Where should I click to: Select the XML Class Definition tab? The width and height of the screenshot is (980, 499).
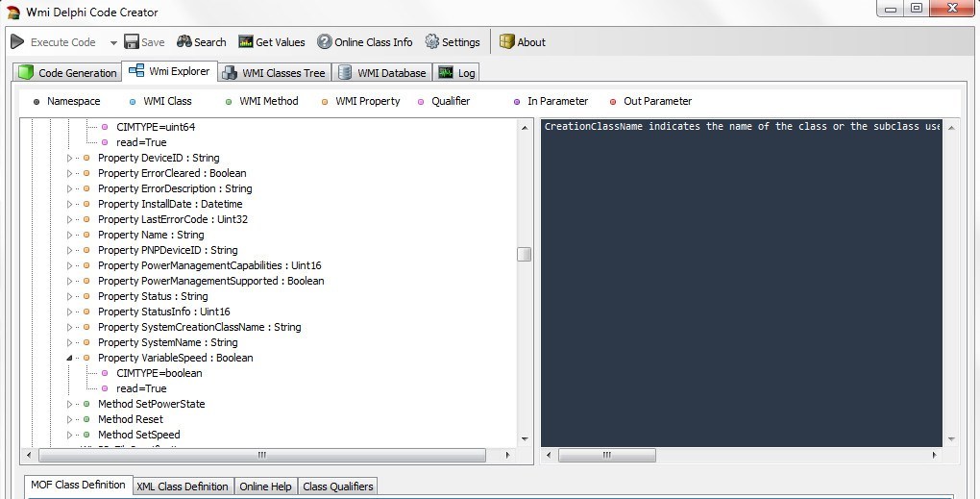click(183, 487)
